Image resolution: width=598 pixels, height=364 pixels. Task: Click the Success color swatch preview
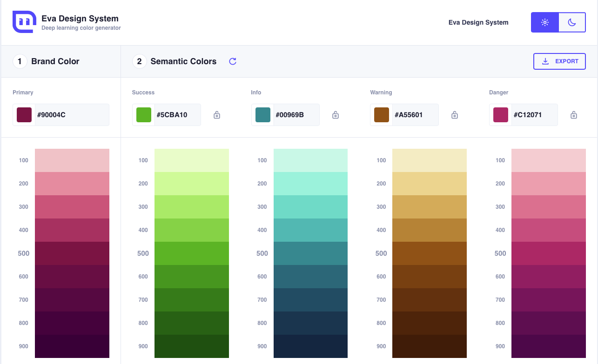pos(143,115)
